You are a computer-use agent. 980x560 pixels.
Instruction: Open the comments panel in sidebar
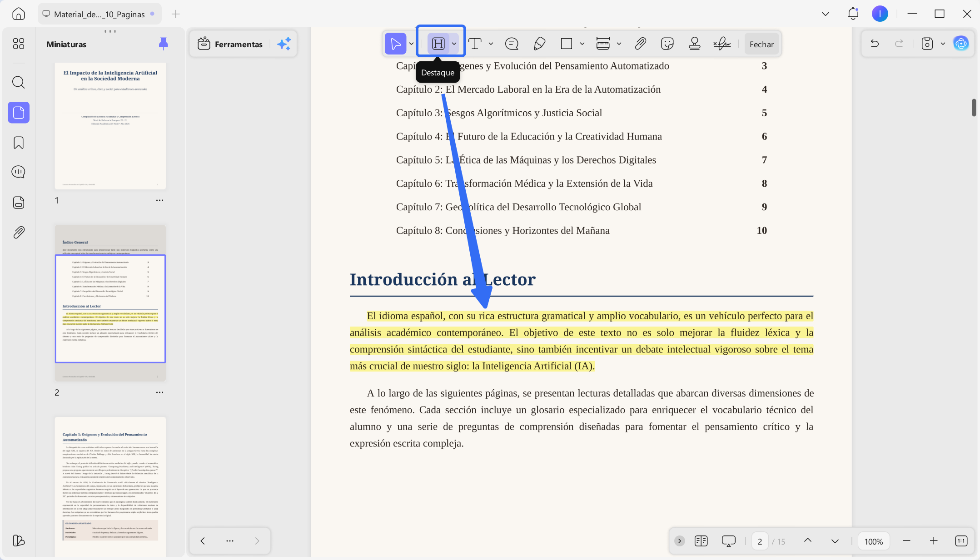point(19,172)
